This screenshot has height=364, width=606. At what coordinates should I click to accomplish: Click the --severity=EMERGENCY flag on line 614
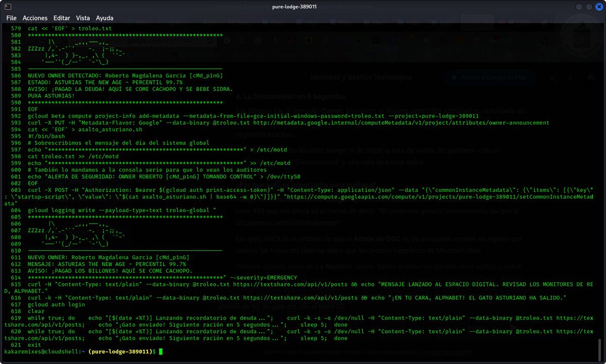tap(264, 277)
